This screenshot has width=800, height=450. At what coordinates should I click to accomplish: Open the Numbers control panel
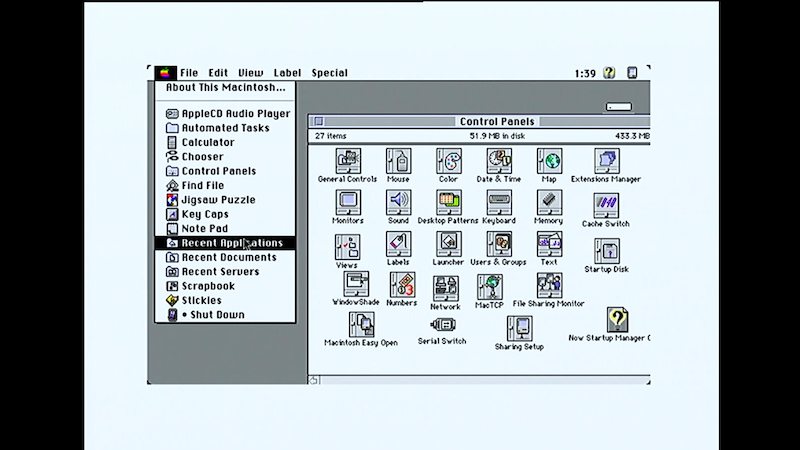402,284
